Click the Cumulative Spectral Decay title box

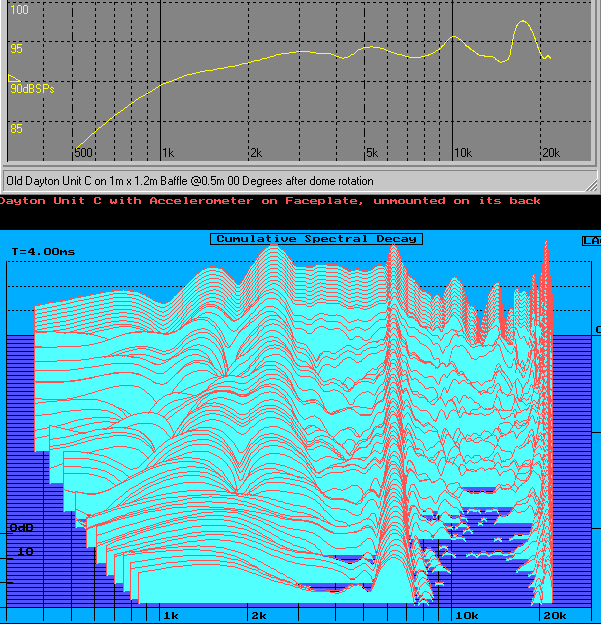click(x=316, y=239)
